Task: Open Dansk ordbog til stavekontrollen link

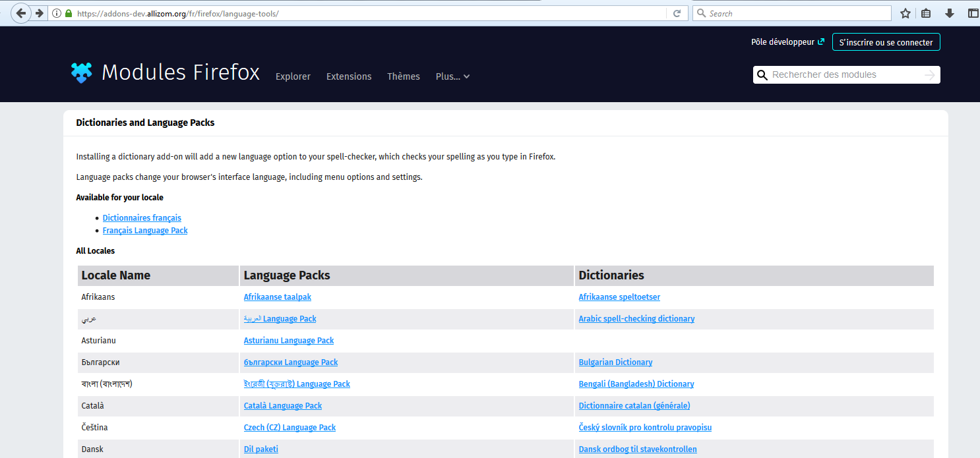Action: pyautogui.click(x=638, y=449)
